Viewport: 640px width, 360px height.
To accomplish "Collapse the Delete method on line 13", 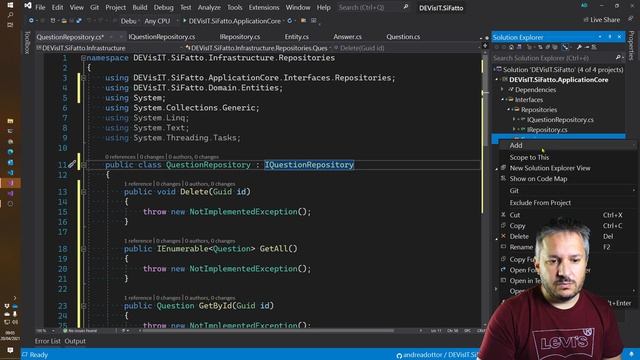I will coord(83,191).
